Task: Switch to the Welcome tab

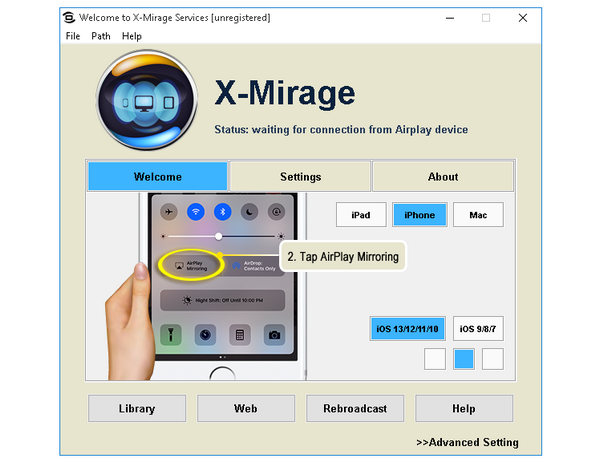Action: 158,176
